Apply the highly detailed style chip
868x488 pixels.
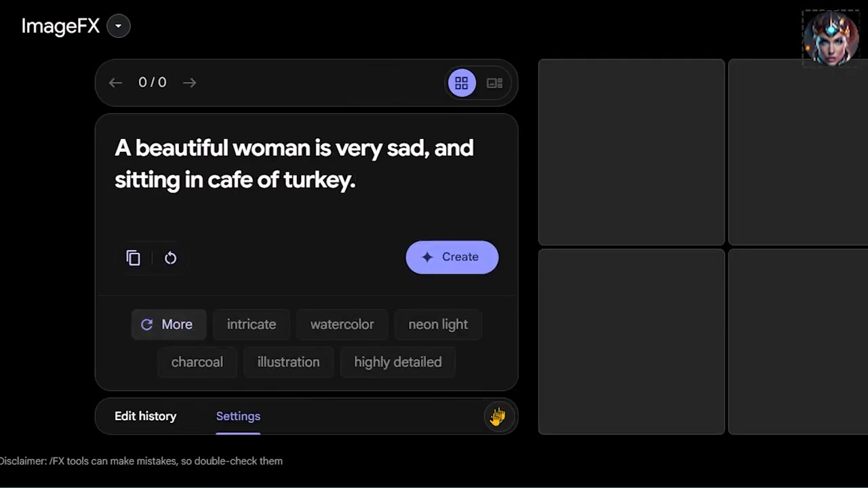(x=397, y=362)
